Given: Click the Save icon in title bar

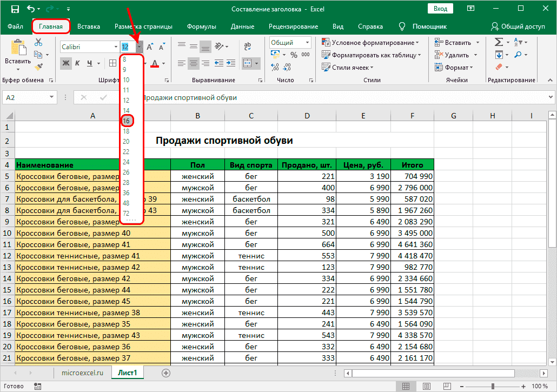Looking at the screenshot, I should tap(15, 9).
